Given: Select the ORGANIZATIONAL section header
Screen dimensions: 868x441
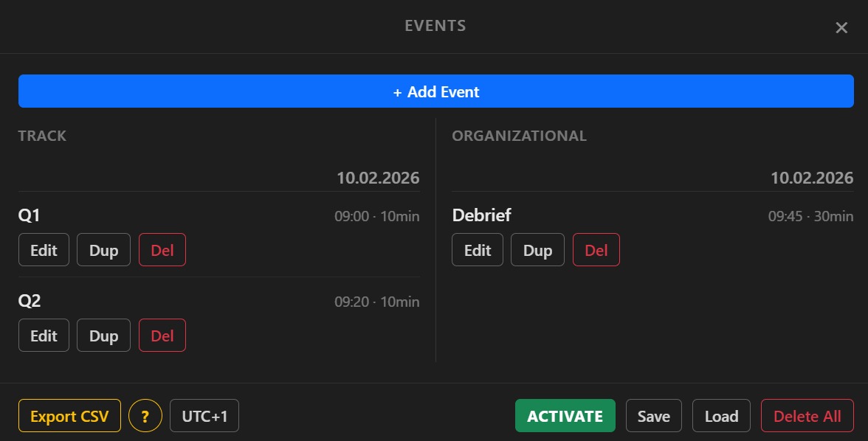Looking at the screenshot, I should [520, 136].
